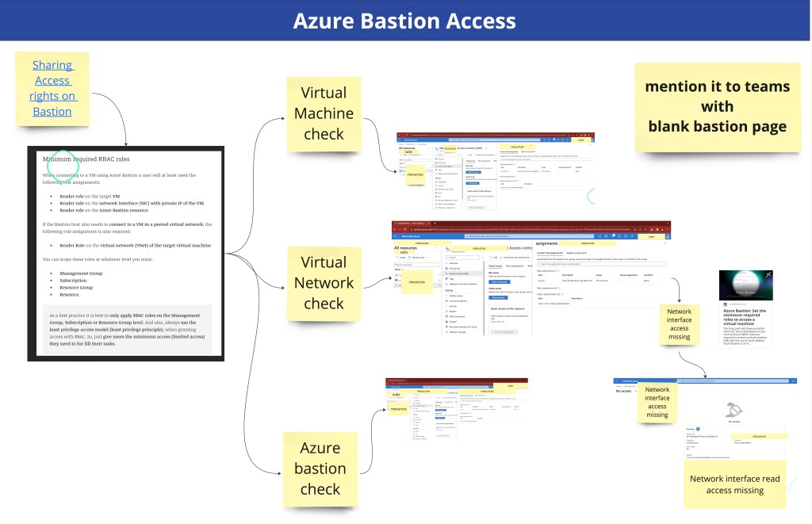Open the Sharing Access rights on Bastion link
The image size is (812, 524).
(52, 88)
